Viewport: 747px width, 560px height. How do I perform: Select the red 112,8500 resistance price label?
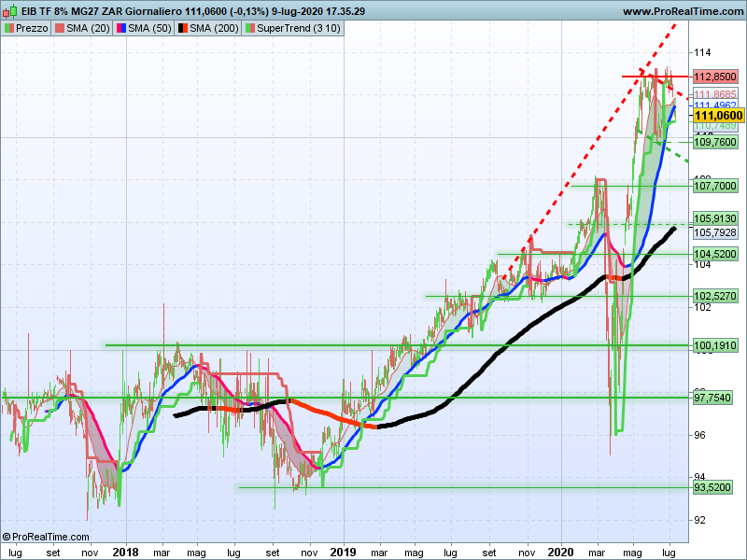(716, 77)
